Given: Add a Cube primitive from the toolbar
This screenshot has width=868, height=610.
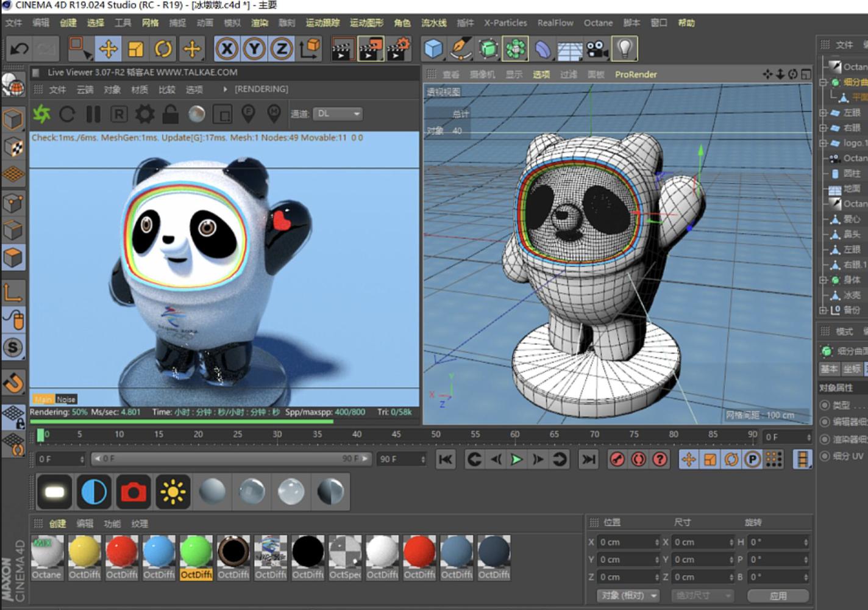Looking at the screenshot, I should (433, 48).
